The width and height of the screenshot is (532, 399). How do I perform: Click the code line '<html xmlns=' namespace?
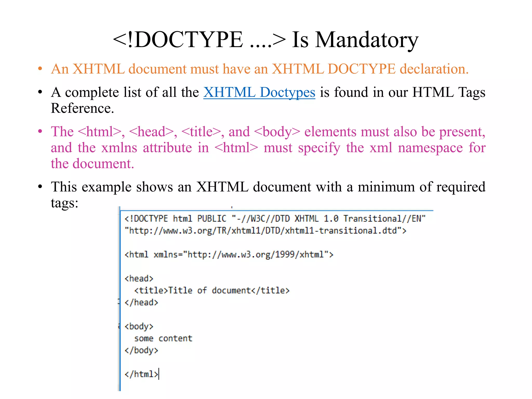pos(229,255)
